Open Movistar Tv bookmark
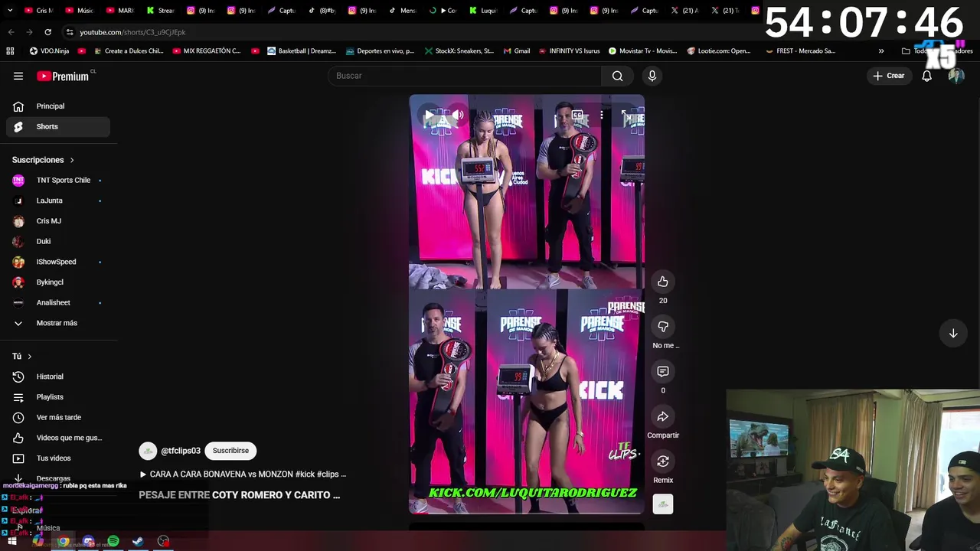Viewport: 980px width, 551px height. [642, 51]
